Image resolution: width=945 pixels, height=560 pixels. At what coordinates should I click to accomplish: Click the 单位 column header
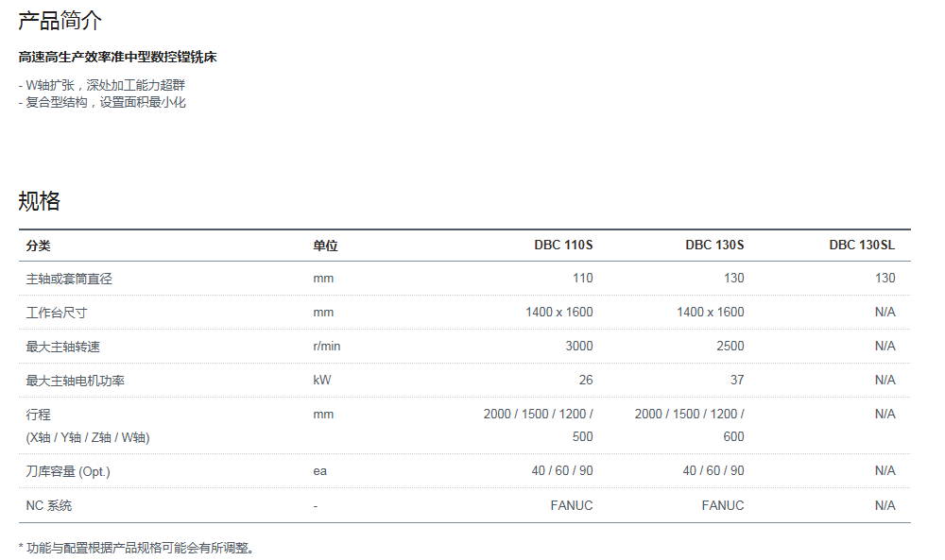point(325,246)
